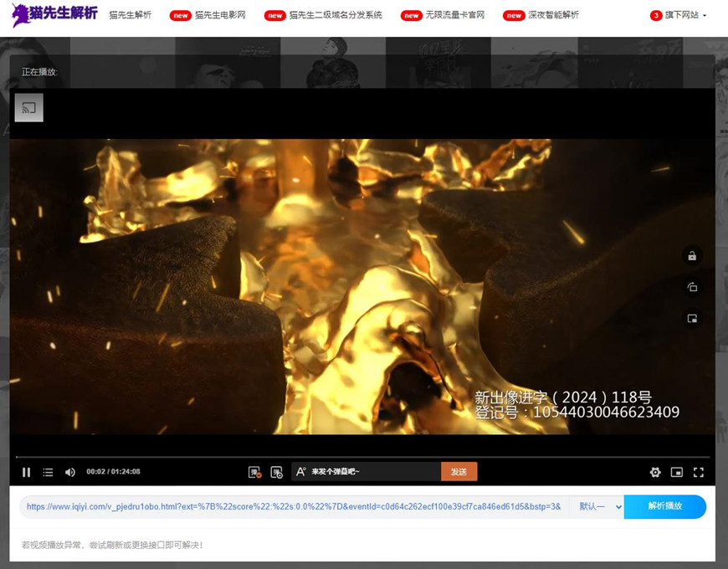This screenshot has height=569, width=728.
Task: Mute the player volume
Action: pos(69,472)
